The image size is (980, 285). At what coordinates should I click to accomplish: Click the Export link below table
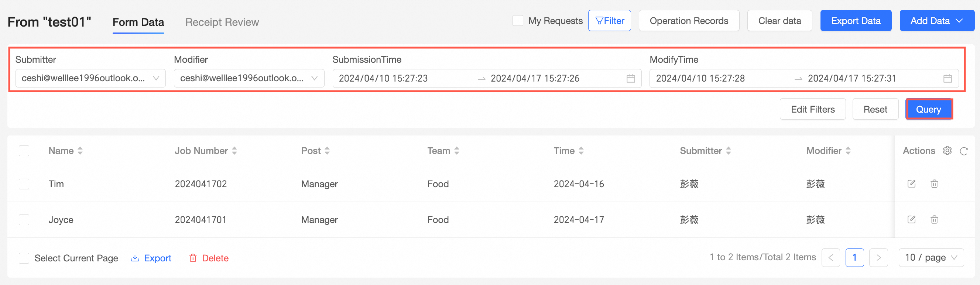[151, 258]
